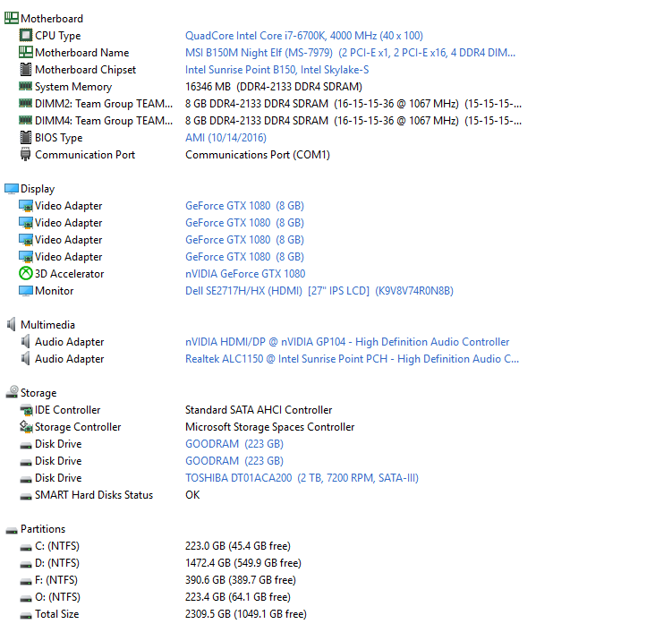
Task: Click the Standard SATA AHCI Controller value
Action: click(259, 410)
